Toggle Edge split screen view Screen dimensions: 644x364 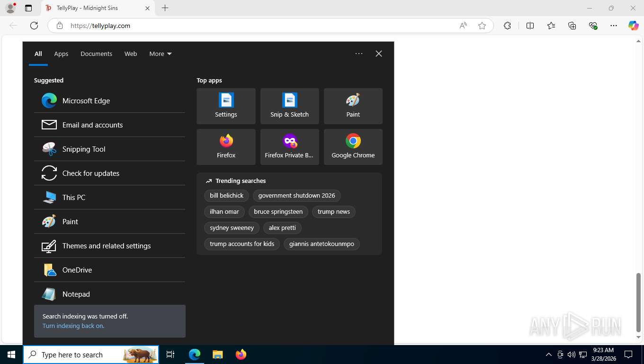point(530,26)
